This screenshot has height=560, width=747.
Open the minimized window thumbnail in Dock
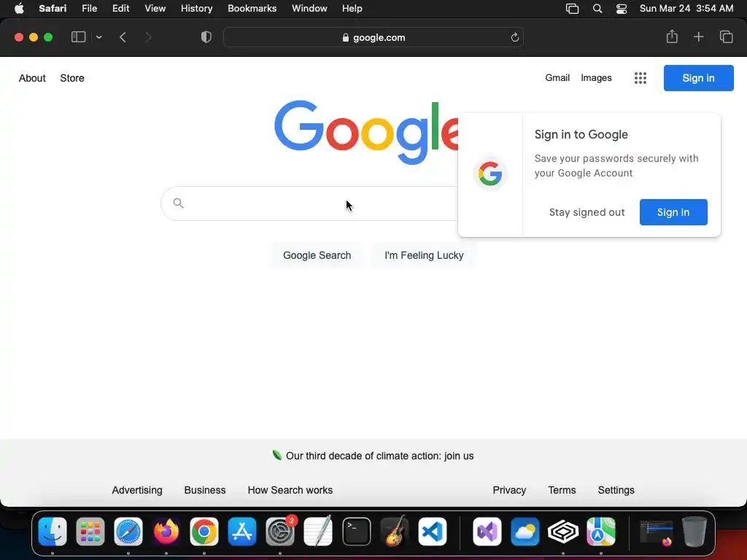click(656, 532)
